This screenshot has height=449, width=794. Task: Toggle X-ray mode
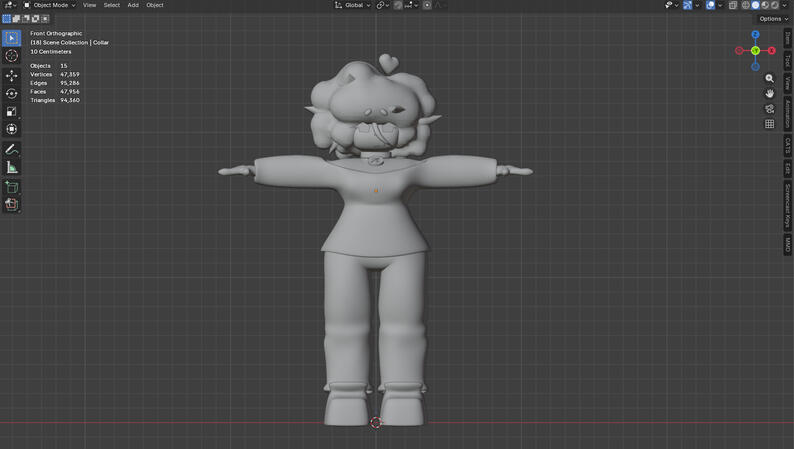[x=733, y=5]
